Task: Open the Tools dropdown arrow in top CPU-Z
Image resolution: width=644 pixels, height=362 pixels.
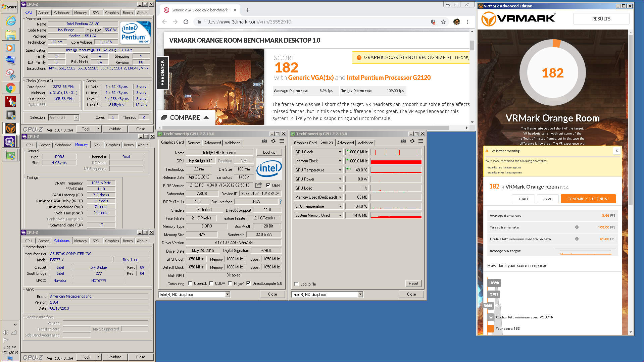Action: coord(98,129)
